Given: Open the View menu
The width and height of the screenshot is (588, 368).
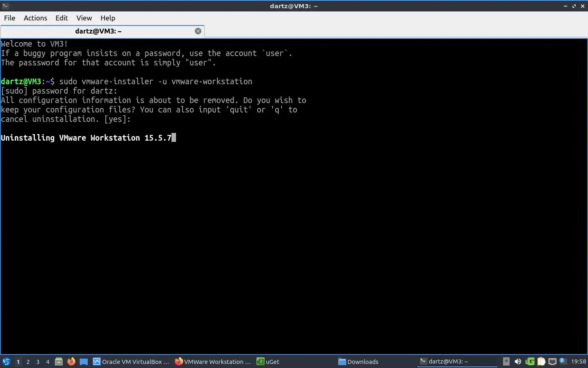Looking at the screenshot, I should (x=84, y=18).
